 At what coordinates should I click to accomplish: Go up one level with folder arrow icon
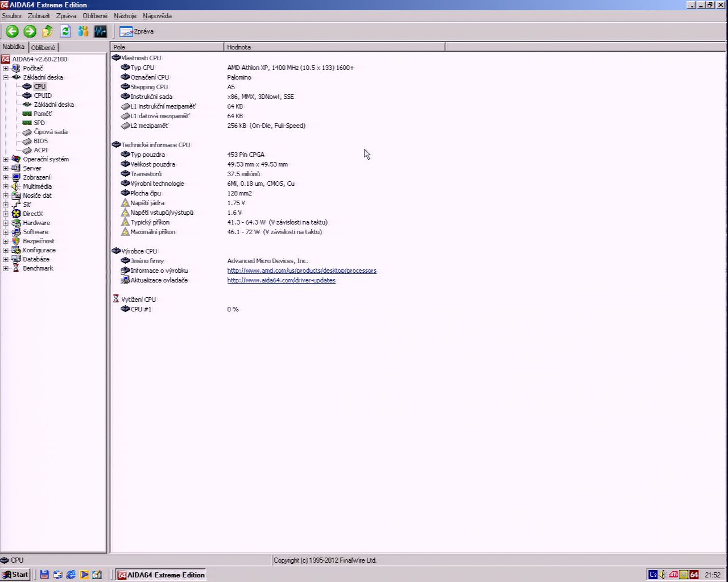tap(48, 31)
